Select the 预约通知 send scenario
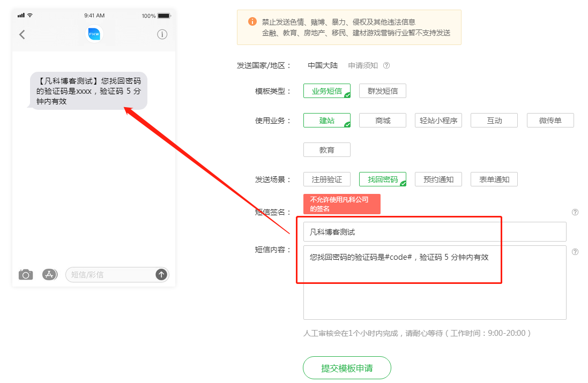Viewport: 588px width, 383px height. pyautogui.click(x=438, y=179)
